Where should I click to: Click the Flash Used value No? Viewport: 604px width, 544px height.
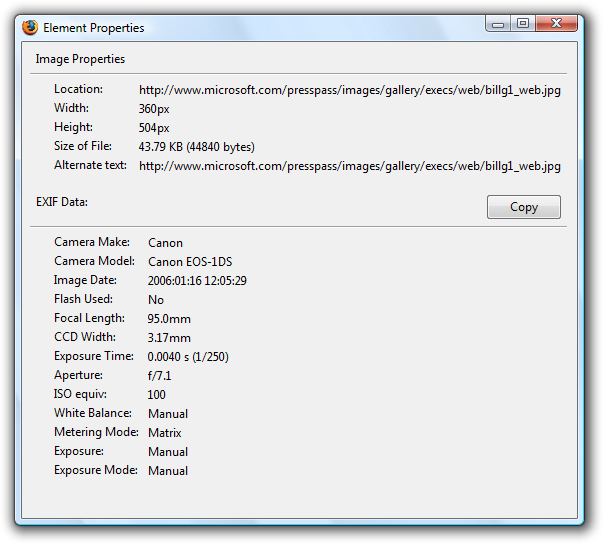pos(156,300)
